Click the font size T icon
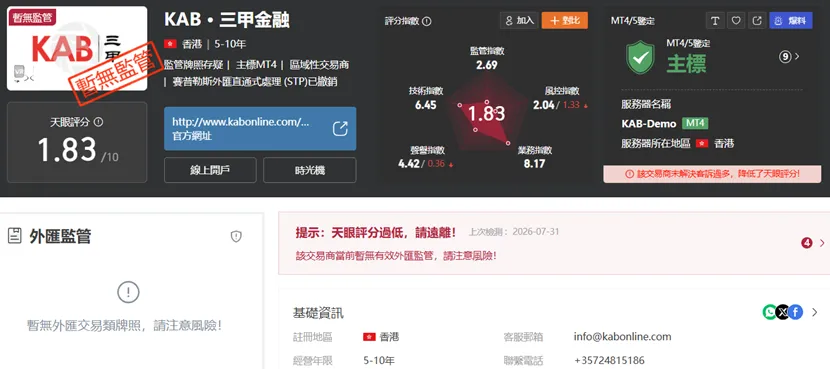Image resolution: width=830 pixels, height=369 pixels. (715, 21)
